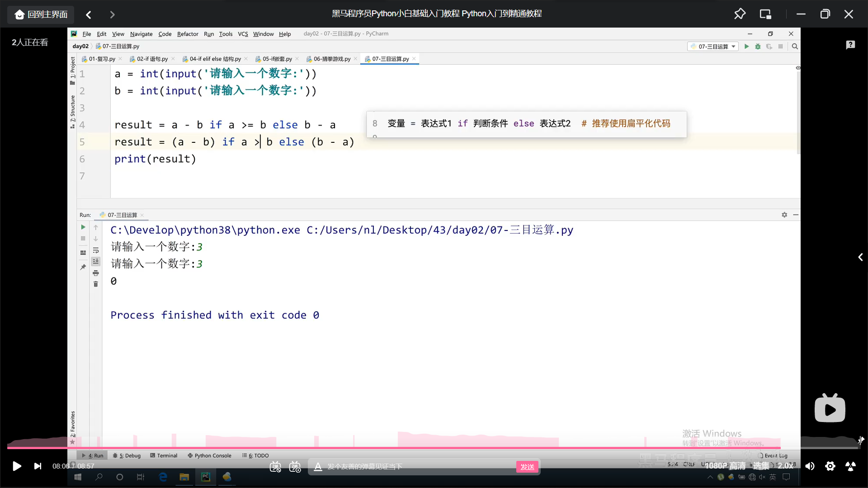
Task: Open the player settings gear
Action: tap(830, 466)
